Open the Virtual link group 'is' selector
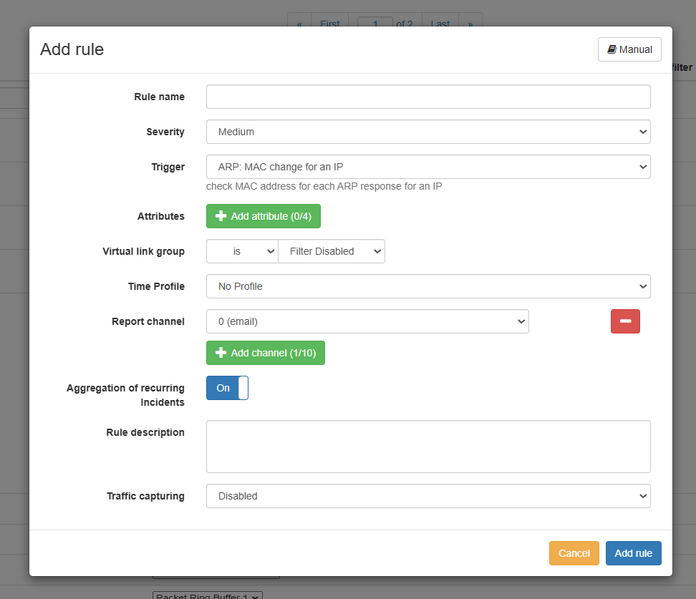The width and height of the screenshot is (696, 599). [242, 251]
